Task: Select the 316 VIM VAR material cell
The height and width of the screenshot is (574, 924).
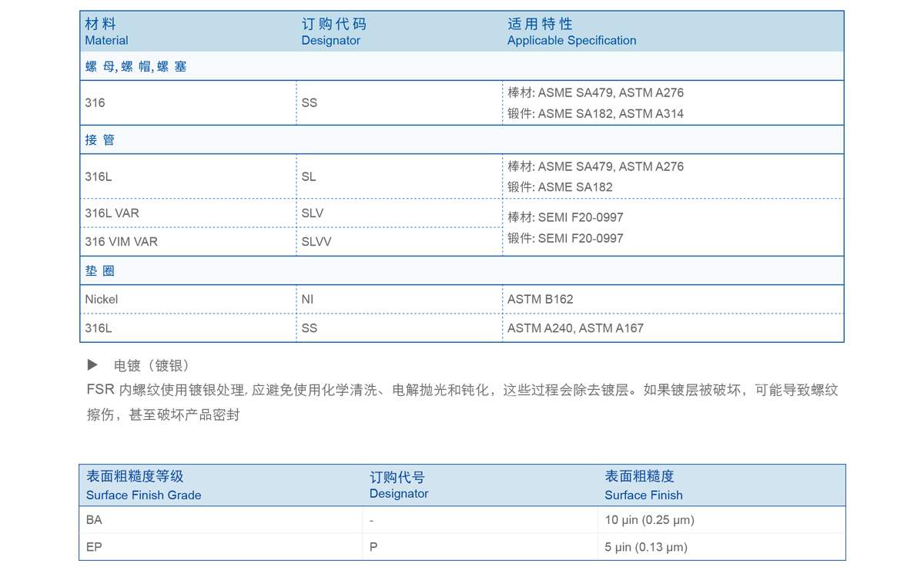Action: 115,241
